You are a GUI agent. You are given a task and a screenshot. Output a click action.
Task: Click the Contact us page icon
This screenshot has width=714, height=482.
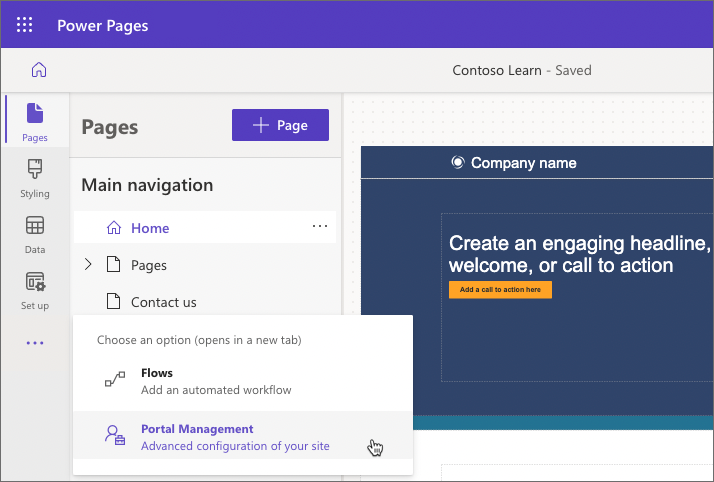pyautogui.click(x=113, y=301)
